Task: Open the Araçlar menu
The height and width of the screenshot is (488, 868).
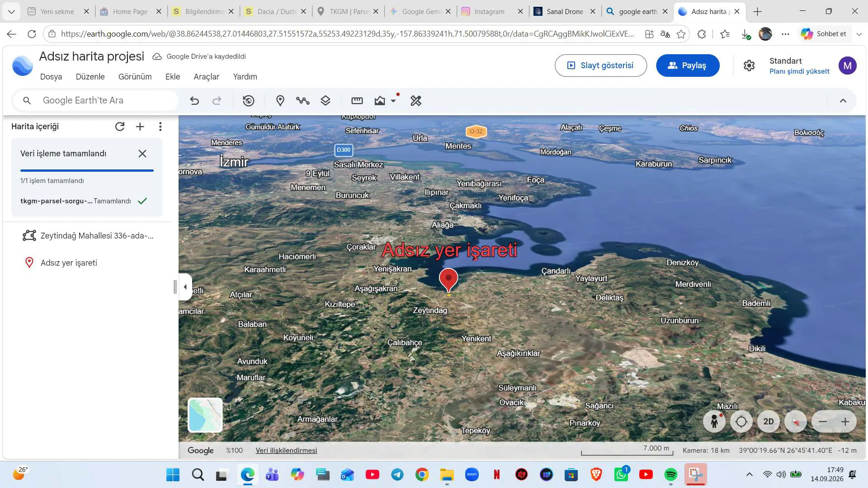Action: (x=207, y=77)
